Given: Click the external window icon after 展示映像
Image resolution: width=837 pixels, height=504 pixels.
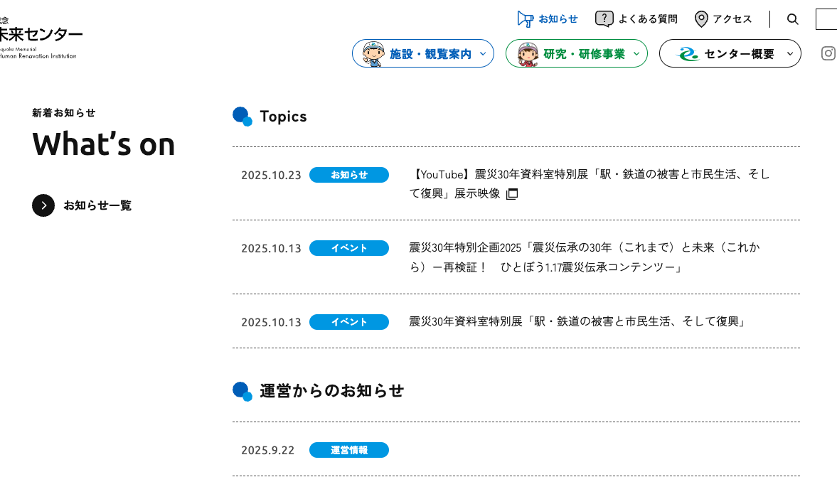Looking at the screenshot, I should [x=512, y=194].
